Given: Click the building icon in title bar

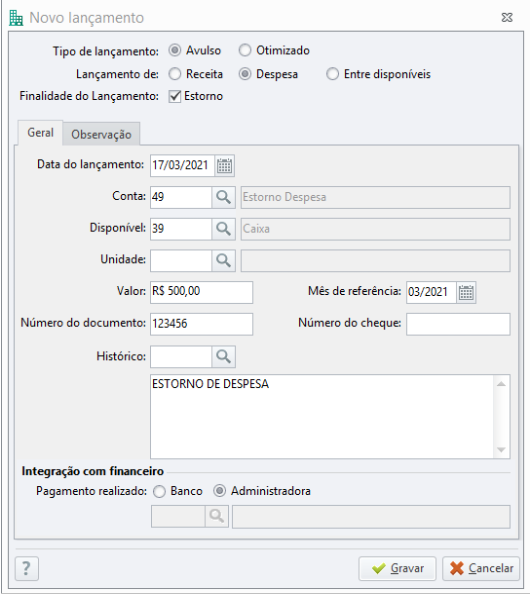Looking at the screenshot, I should click(16, 18).
